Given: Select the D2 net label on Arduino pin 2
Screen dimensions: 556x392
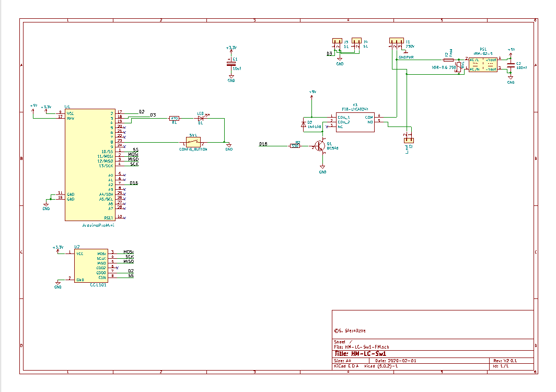Looking at the screenshot, I should pyautogui.click(x=142, y=112).
